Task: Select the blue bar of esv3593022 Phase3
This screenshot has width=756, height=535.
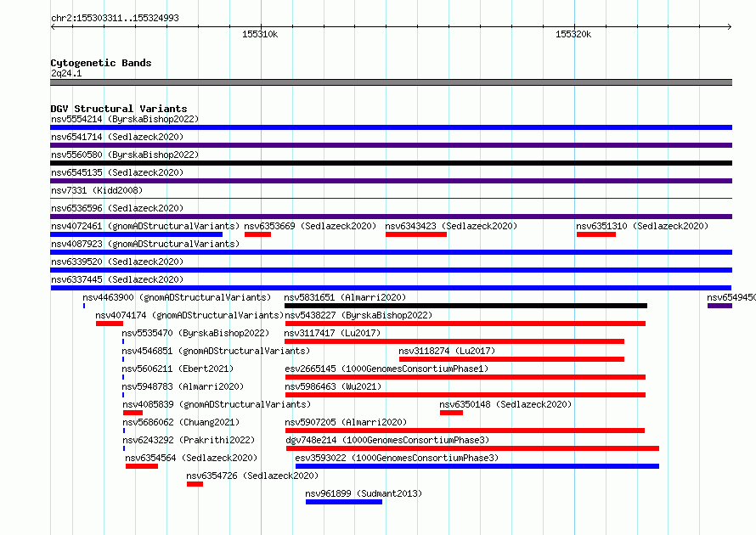Action: point(477,466)
